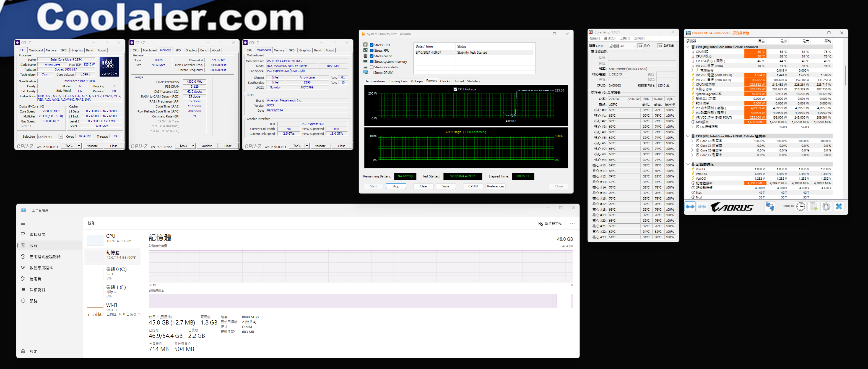Click Clear button in AIDA64
The height and width of the screenshot is (369, 868).
pyautogui.click(x=423, y=186)
